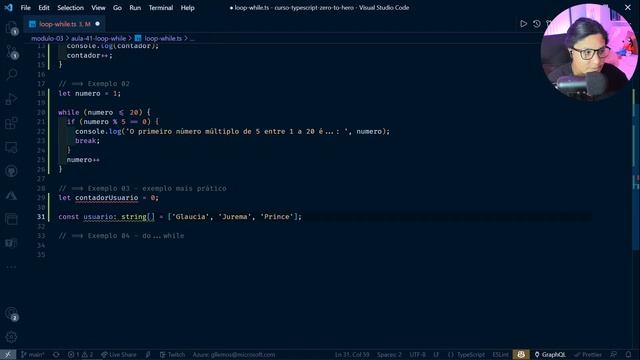This screenshot has height=360, width=640.
Task: Click line number 31 in gutter
Action: [41, 217]
